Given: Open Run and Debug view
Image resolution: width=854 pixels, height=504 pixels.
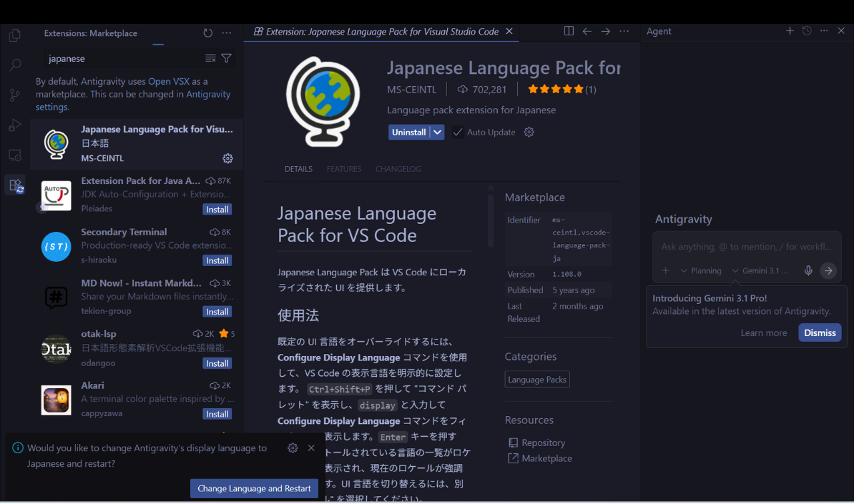Looking at the screenshot, I should 15,125.
